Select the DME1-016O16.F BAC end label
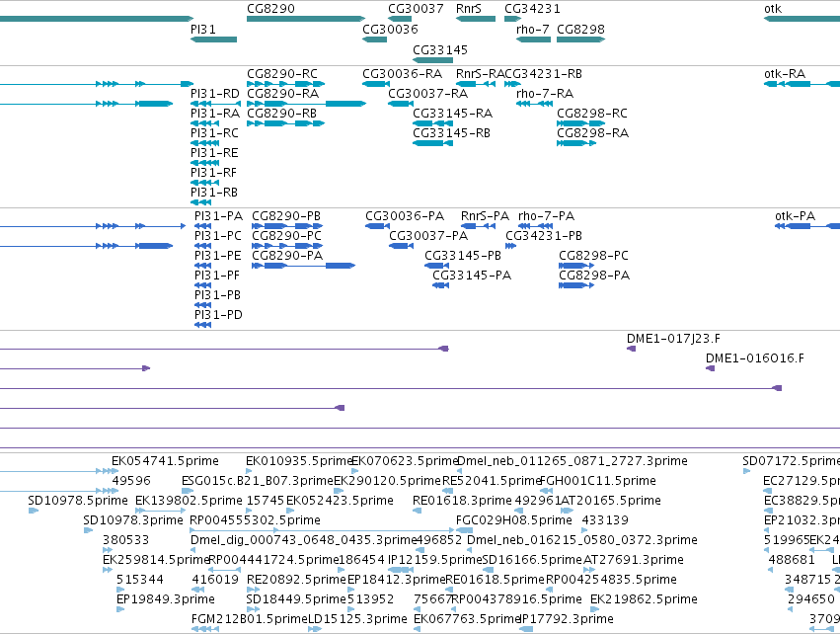This screenshot has height=634, width=840. (x=755, y=358)
